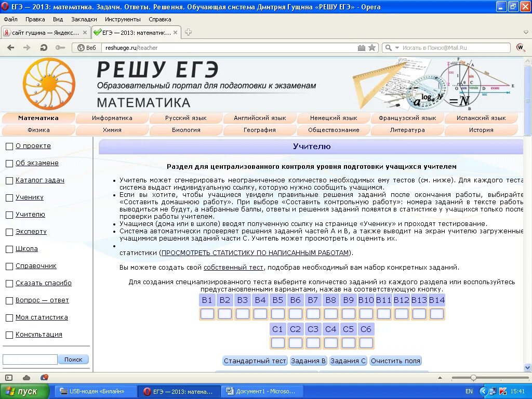Screen dimensions: 532x399
Task: Go forward with the browser forward arrow
Action: tap(26, 48)
